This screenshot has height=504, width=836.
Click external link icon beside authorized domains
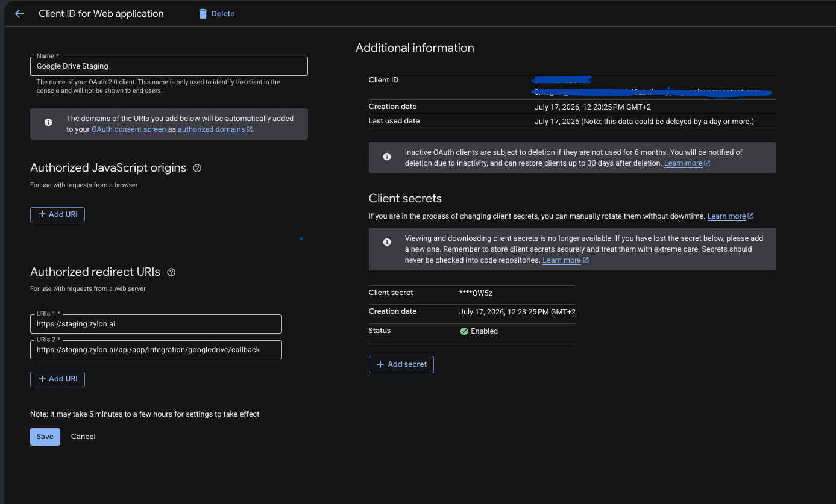250,129
